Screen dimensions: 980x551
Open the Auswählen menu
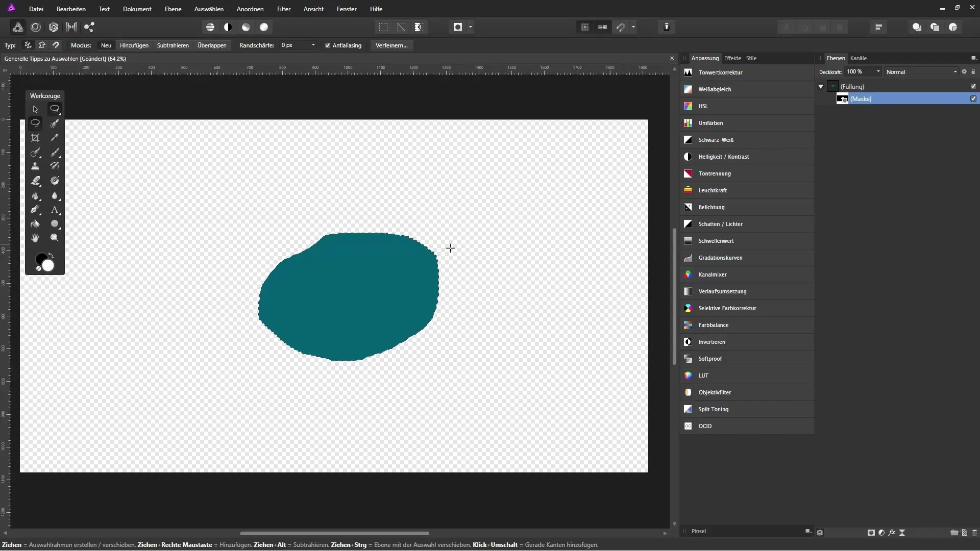tap(209, 9)
